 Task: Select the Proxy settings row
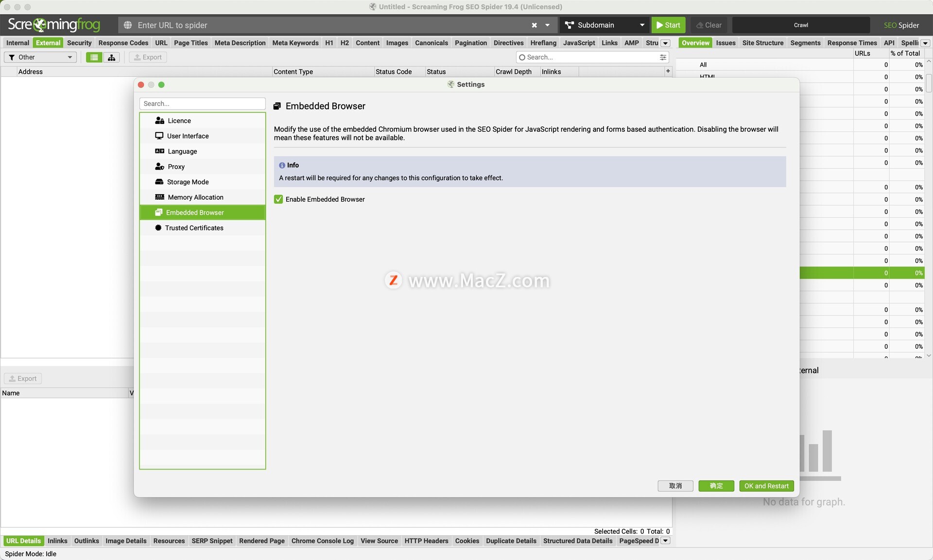pyautogui.click(x=203, y=167)
